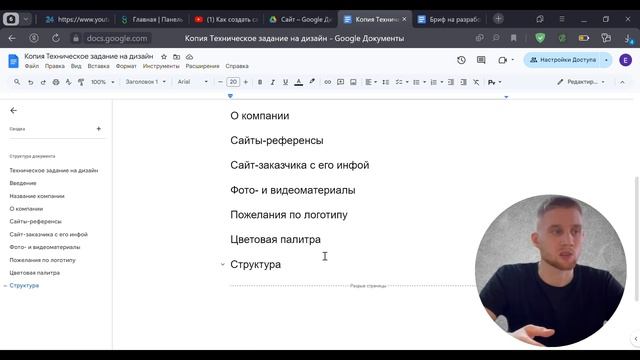Add a summary with plus icon
This screenshot has width=640, height=360.
98,129
